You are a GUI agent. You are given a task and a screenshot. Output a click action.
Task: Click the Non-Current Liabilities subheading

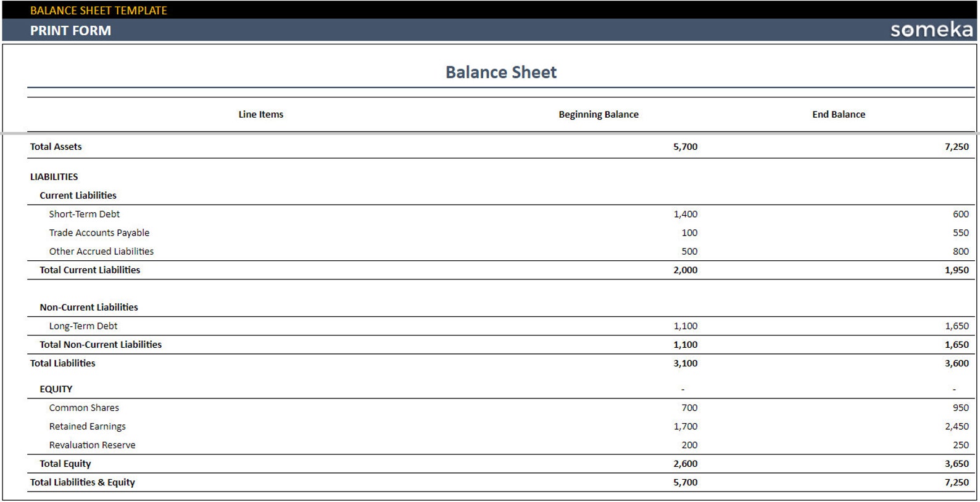tap(89, 307)
